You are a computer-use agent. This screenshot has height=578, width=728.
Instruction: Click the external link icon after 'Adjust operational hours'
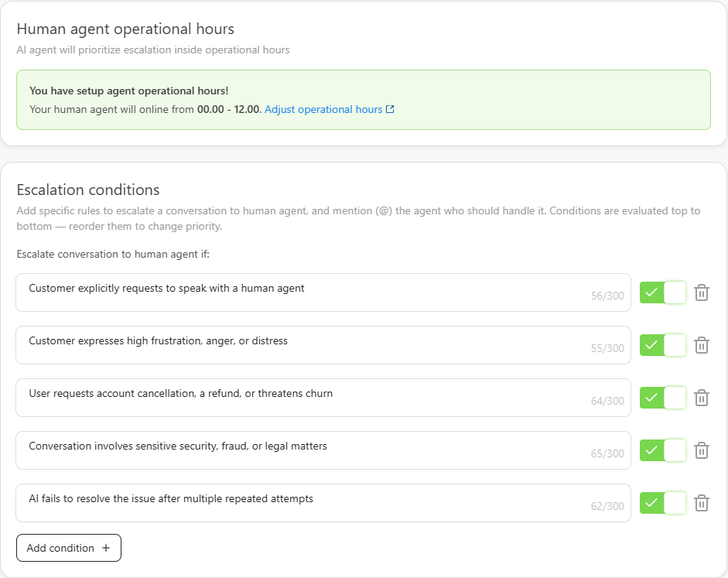390,109
